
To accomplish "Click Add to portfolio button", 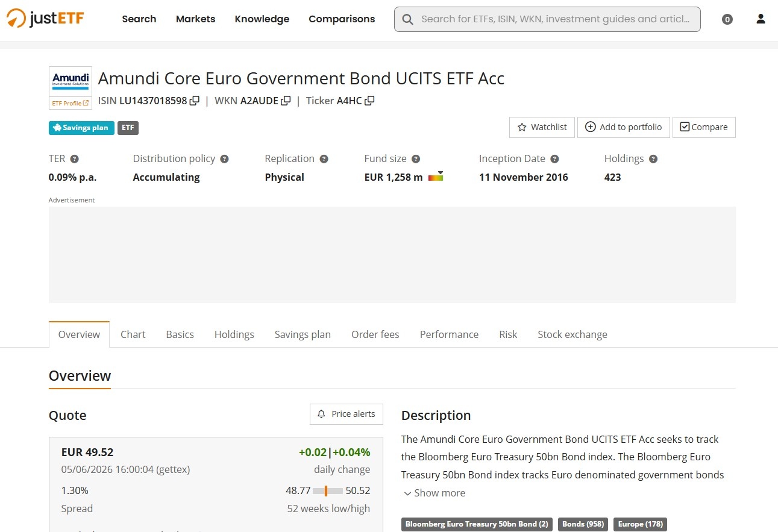I will (x=624, y=127).
